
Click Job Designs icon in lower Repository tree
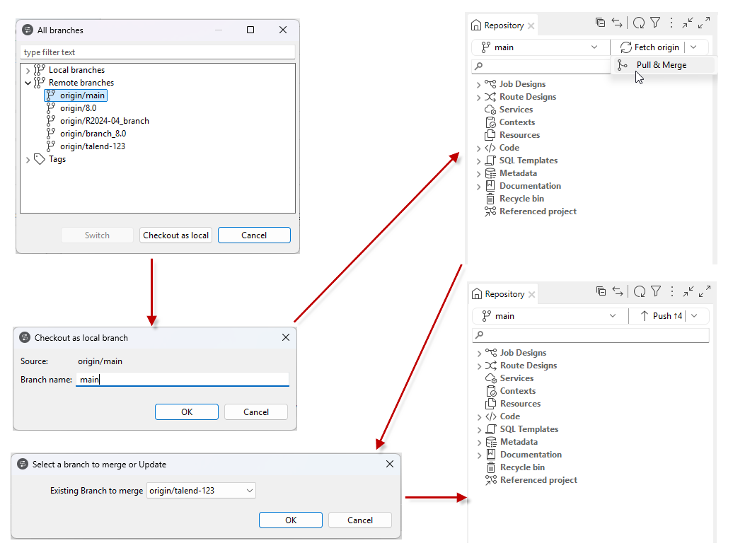(x=491, y=353)
